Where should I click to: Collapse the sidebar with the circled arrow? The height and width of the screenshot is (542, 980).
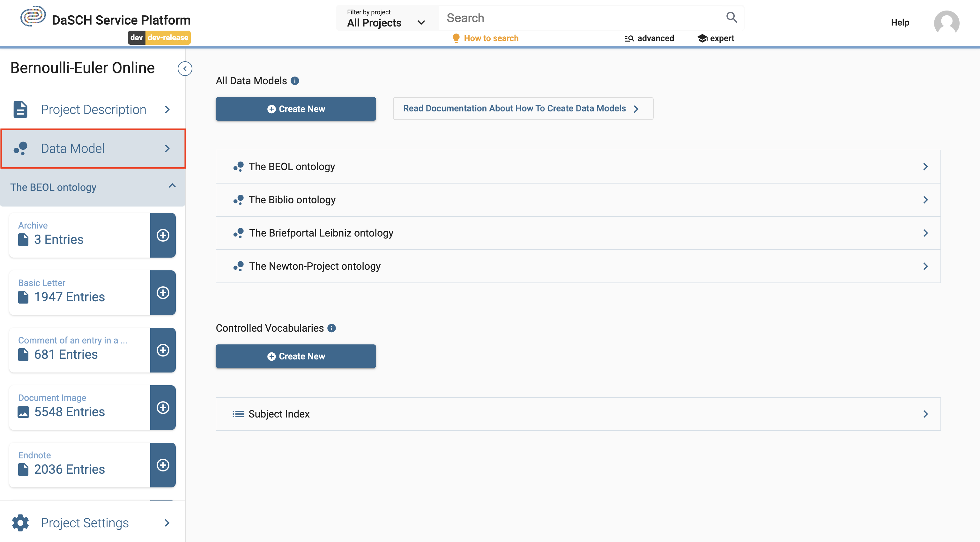tap(185, 69)
